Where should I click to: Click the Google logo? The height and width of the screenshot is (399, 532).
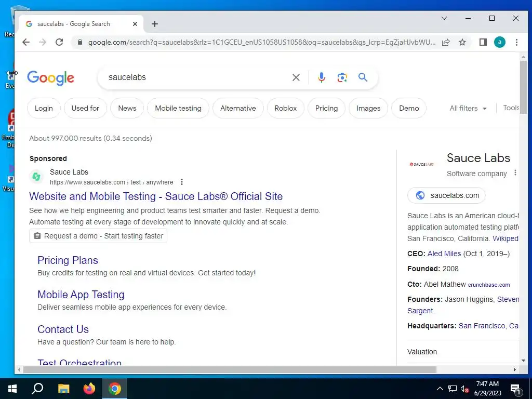(x=50, y=78)
